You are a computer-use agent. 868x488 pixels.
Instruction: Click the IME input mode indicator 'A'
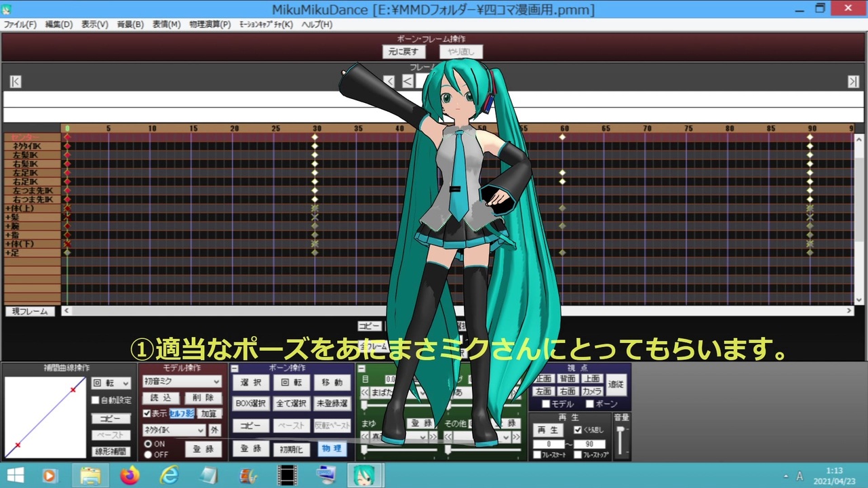pyautogui.click(x=800, y=476)
